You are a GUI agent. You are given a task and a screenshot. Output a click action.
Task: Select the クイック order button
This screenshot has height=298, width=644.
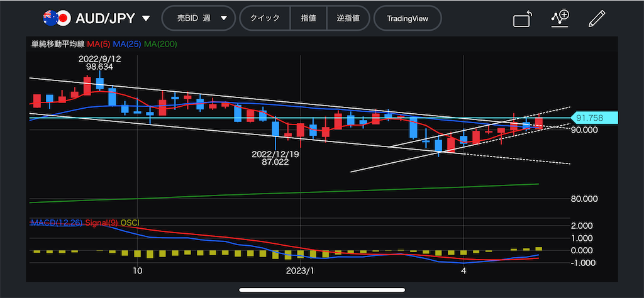click(265, 18)
